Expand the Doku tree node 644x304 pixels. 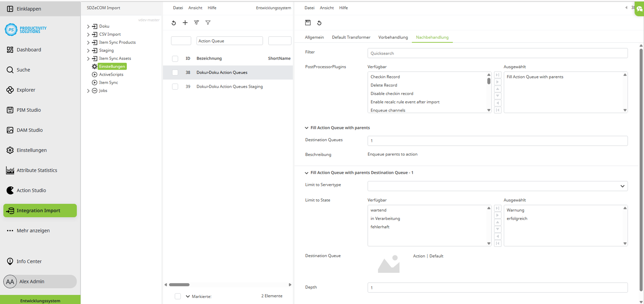[x=88, y=26]
